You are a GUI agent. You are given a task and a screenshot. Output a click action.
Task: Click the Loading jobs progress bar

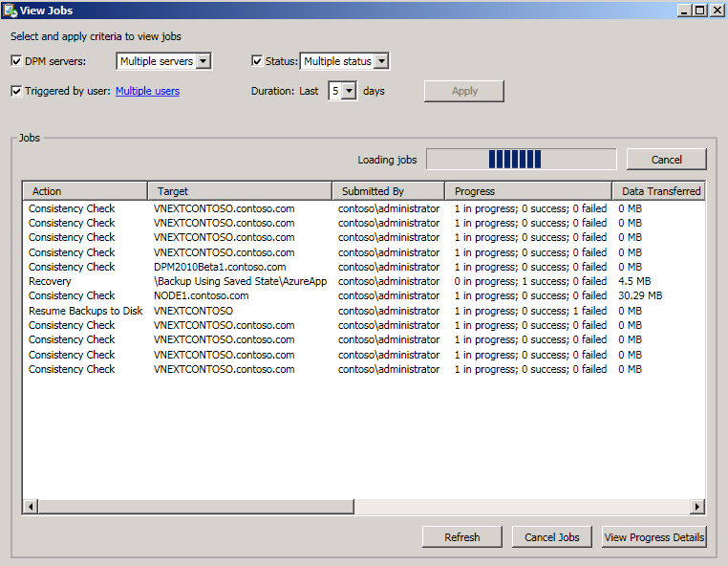pyautogui.click(x=522, y=160)
